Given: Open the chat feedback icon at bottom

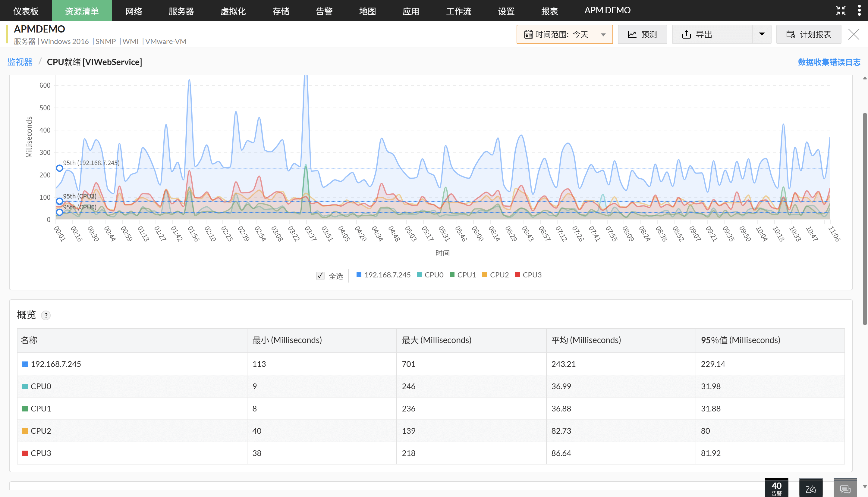Looking at the screenshot, I should click(845, 489).
